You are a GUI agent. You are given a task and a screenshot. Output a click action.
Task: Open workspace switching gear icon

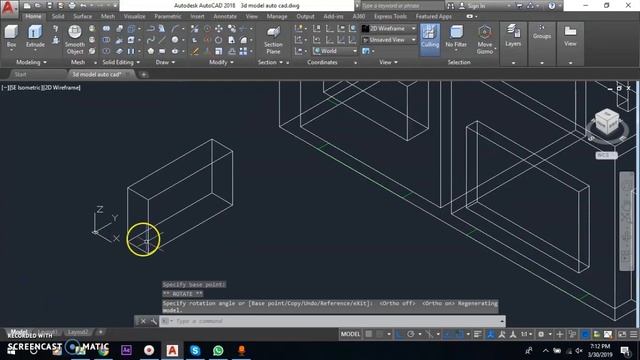pos(541,334)
